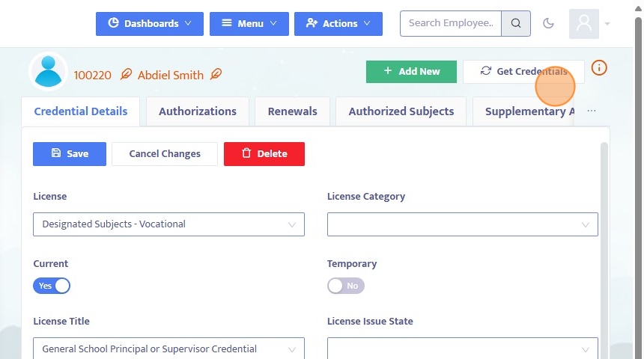Open the Dashboards menu
Viewport: 644px width, 359px height.
click(x=150, y=23)
